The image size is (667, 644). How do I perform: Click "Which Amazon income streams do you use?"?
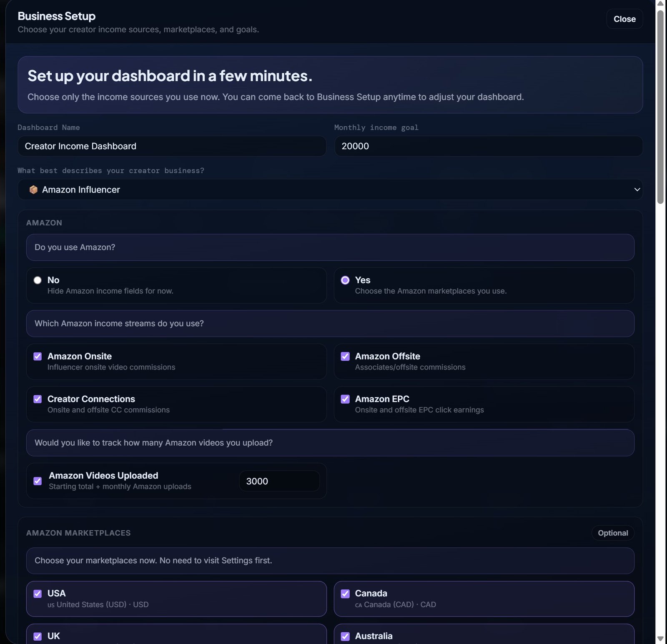(119, 324)
